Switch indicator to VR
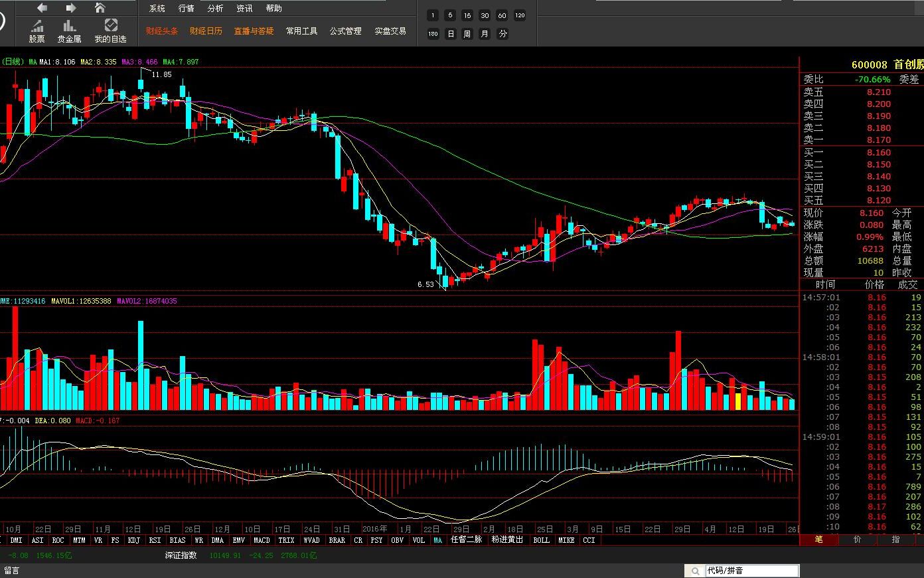 click(98, 540)
